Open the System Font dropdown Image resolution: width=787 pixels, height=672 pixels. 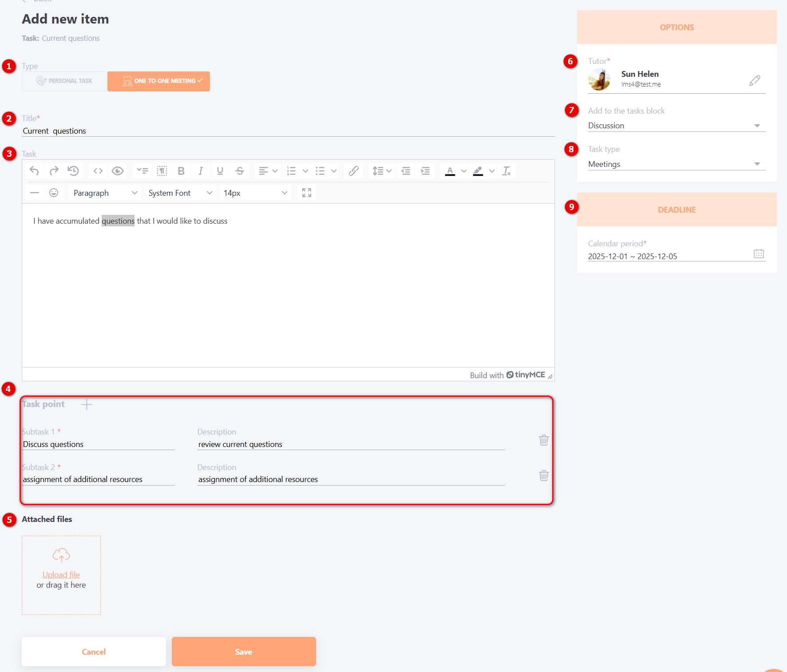click(180, 193)
